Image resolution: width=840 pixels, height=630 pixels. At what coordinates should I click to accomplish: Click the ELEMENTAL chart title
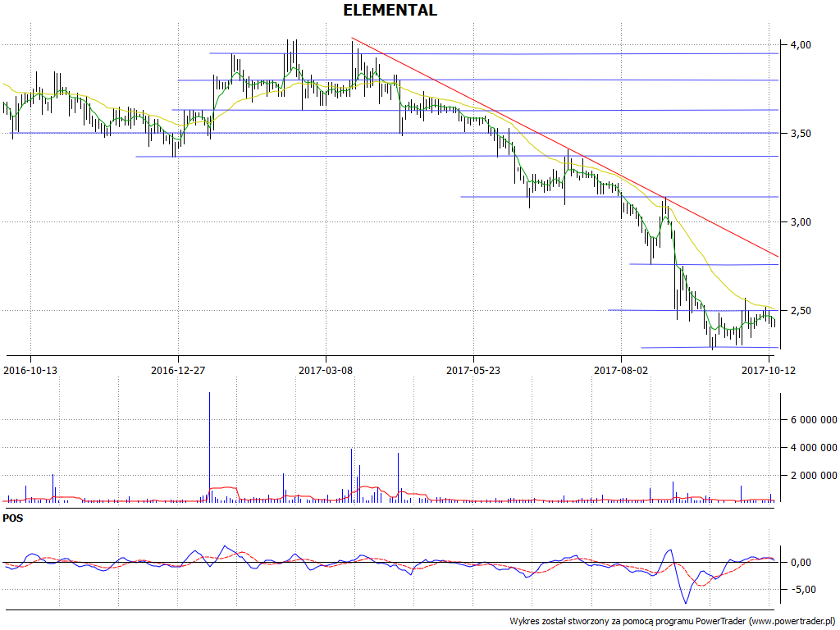(x=390, y=10)
